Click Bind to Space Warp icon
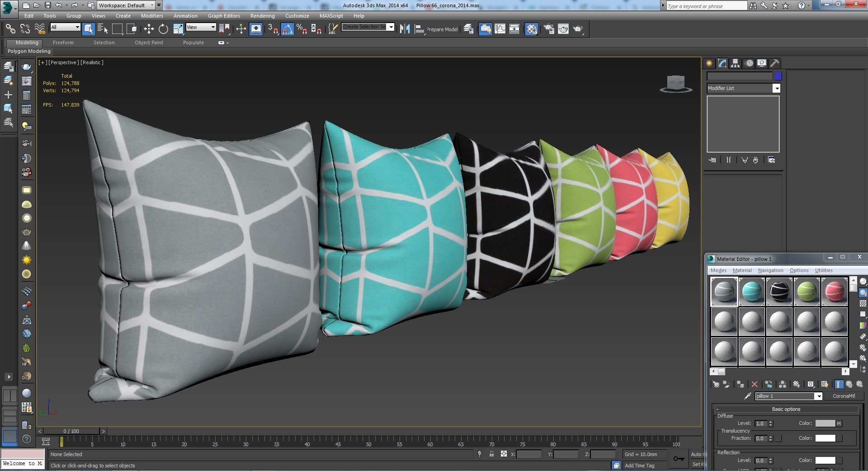The height and width of the screenshot is (471, 868). pyautogui.click(x=40, y=29)
